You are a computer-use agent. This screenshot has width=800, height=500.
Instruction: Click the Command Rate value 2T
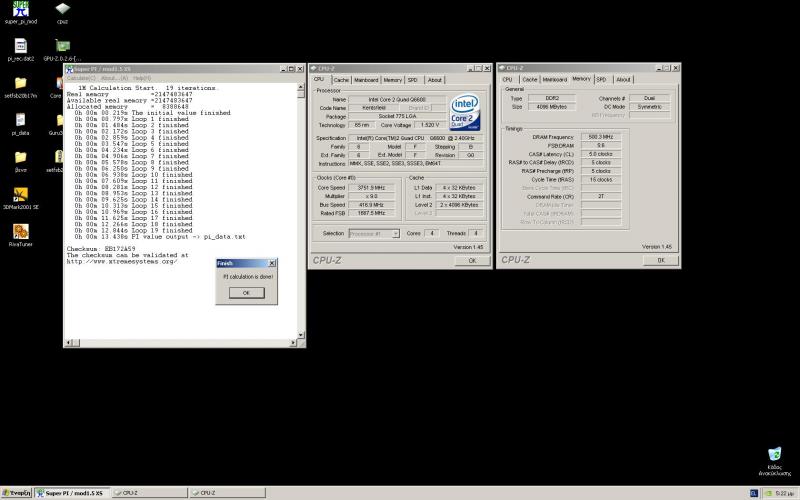coord(601,196)
